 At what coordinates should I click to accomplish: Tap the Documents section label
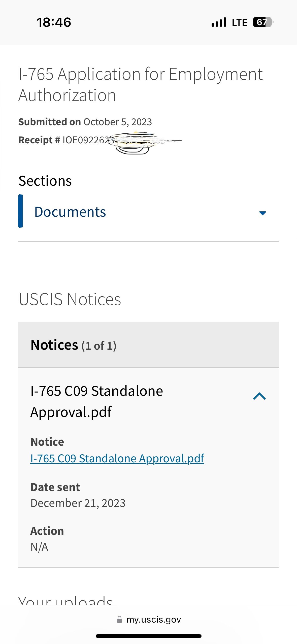pos(70,212)
